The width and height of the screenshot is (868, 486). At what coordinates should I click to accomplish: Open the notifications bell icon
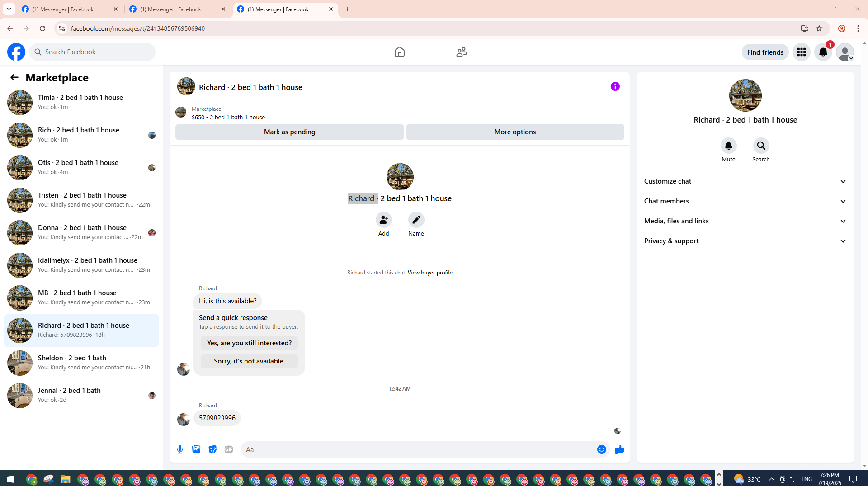pos(823,52)
